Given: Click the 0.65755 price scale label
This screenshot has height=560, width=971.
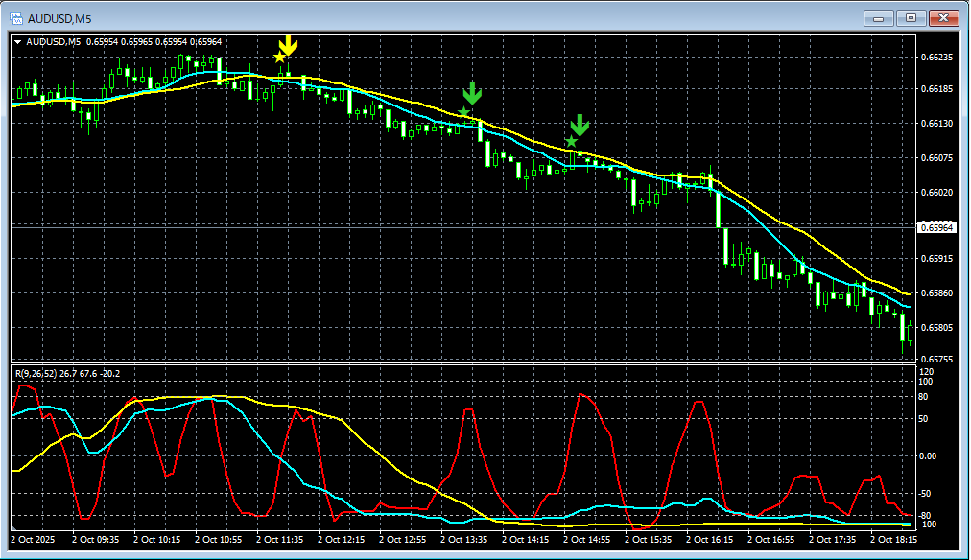Looking at the screenshot, I should pyautogui.click(x=936, y=360).
